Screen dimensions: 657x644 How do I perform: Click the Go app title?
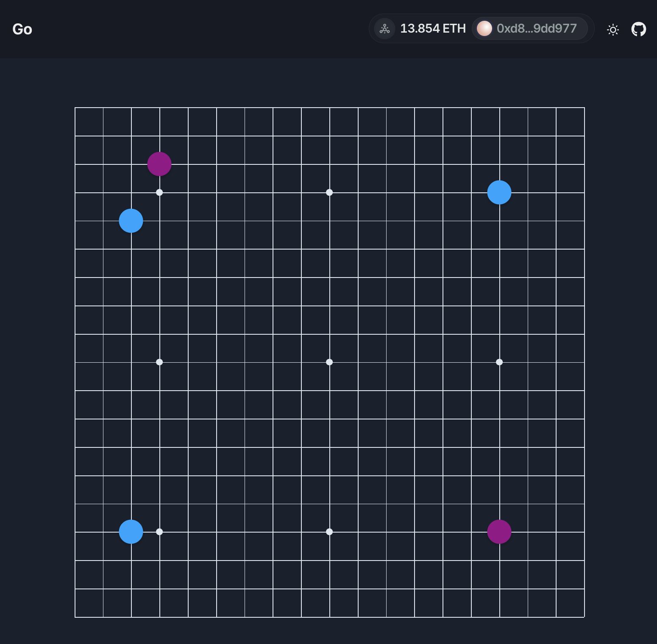tap(22, 29)
